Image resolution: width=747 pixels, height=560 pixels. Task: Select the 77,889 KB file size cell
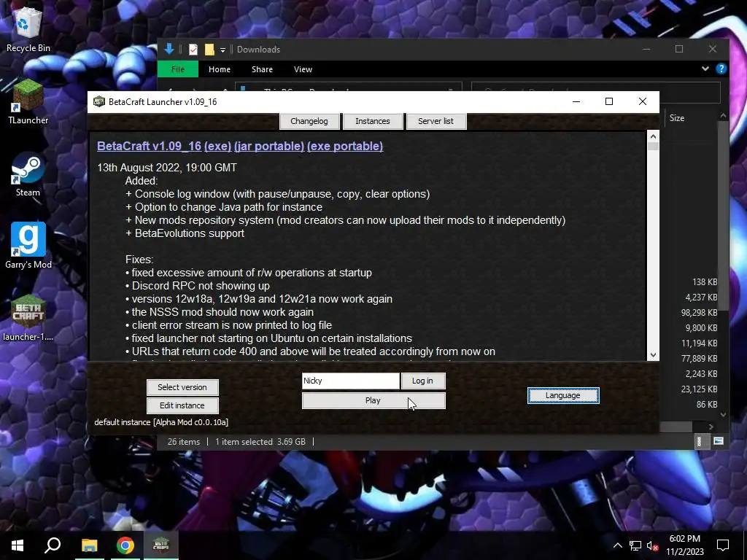pyautogui.click(x=699, y=358)
